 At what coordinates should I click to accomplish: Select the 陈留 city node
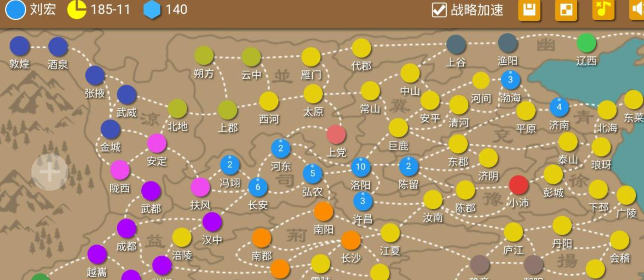[x=409, y=166]
